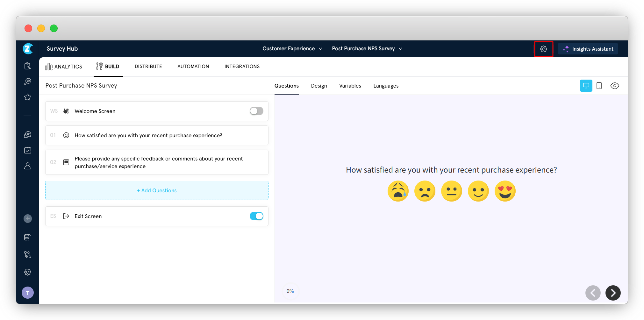Click the gear settings icon beside Insights Assistant
The height and width of the screenshot is (320, 644).
[543, 49]
